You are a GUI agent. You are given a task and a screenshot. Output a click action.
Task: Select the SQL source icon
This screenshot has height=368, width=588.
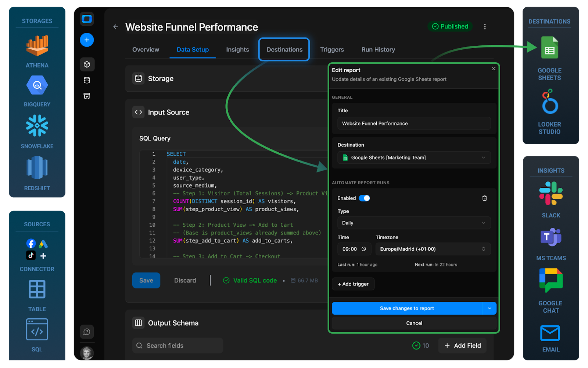(x=37, y=329)
